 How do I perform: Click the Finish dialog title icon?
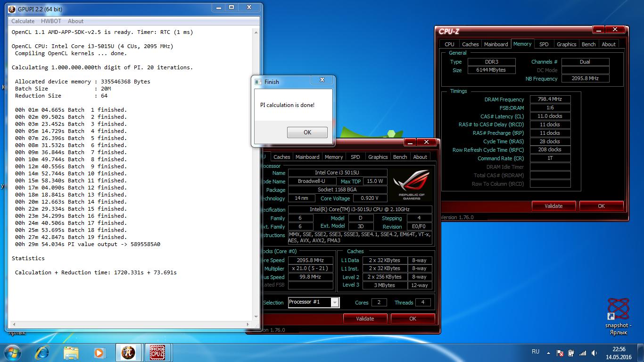click(258, 82)
